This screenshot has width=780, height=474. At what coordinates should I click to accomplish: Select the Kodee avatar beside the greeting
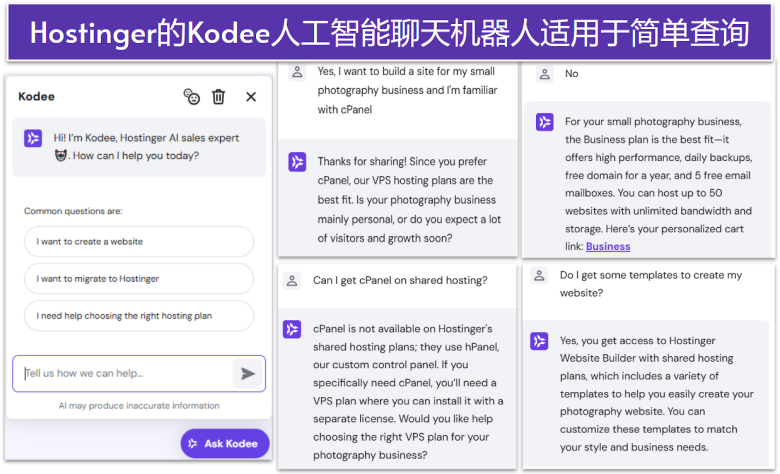33,138
